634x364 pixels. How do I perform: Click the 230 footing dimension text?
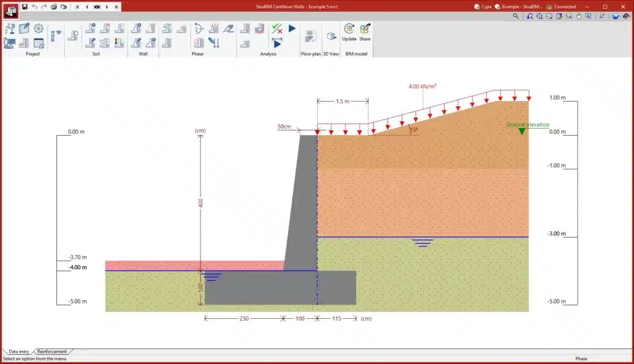pyautogui.click(x=244, y=319)
